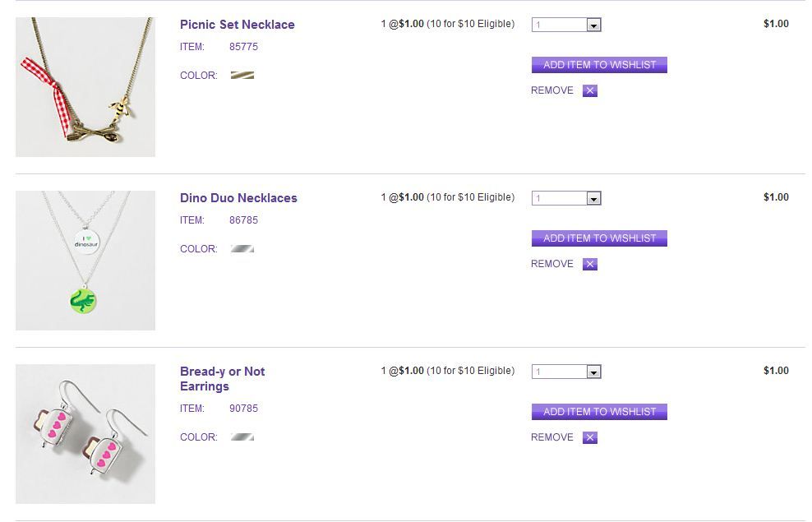
Task: Open the Picnic Set Necklace title link
Action: point(237,25)
